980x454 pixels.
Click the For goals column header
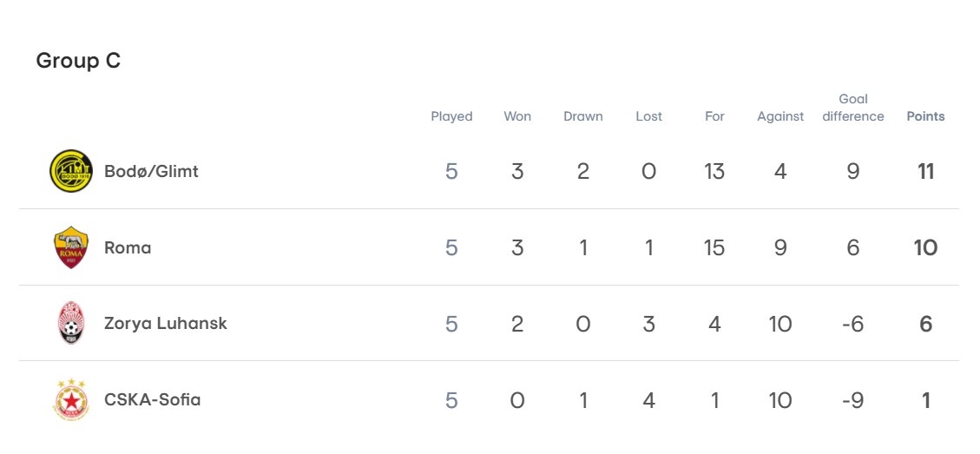714,116
